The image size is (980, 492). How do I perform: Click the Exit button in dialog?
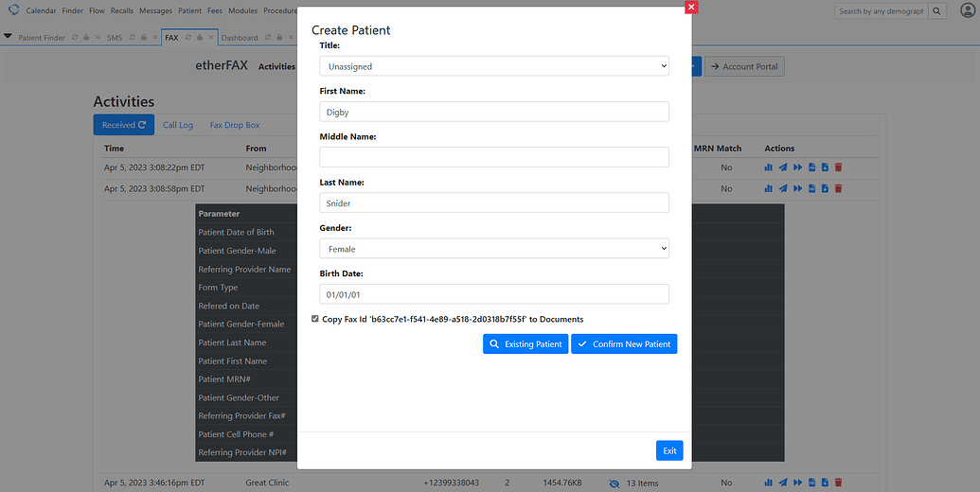point(669,450)
